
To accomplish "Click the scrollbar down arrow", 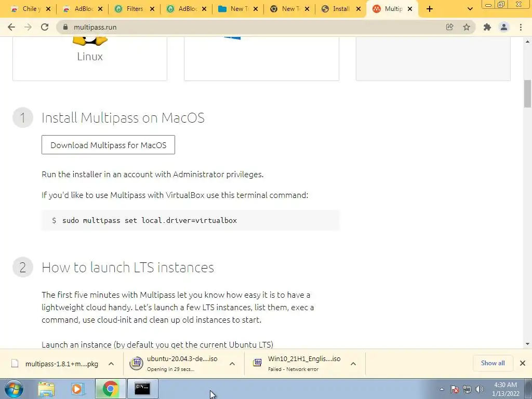I will click(527, 344).
